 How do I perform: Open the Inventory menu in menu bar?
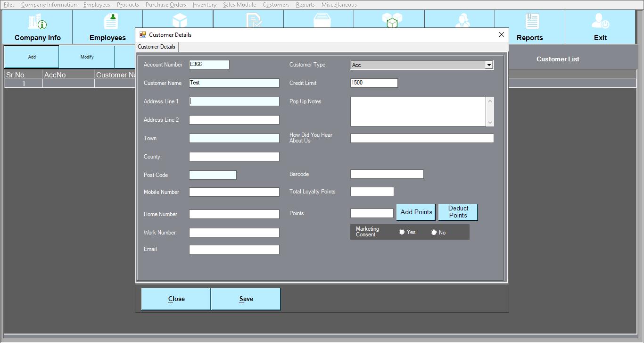204,5
